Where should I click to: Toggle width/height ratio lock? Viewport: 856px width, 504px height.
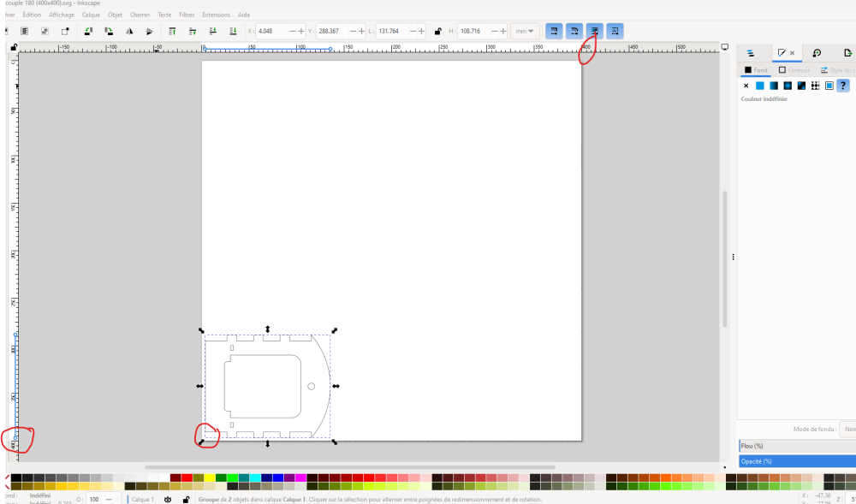coord(438,31)
